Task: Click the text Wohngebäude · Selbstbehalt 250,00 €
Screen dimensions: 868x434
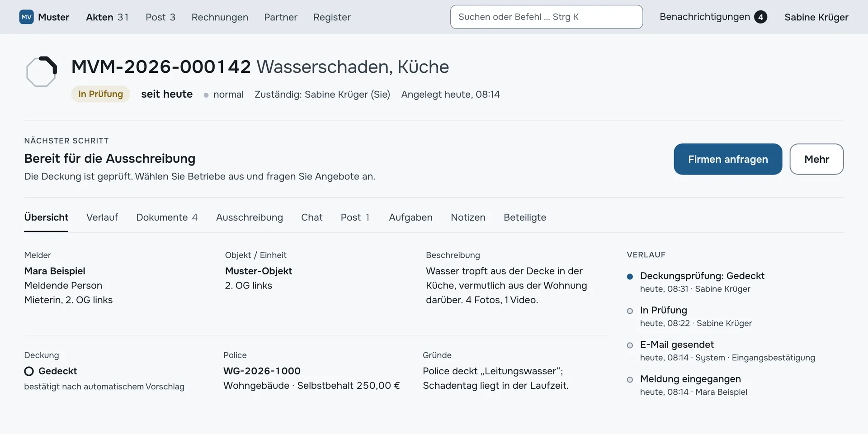Action: coord(311,386)
